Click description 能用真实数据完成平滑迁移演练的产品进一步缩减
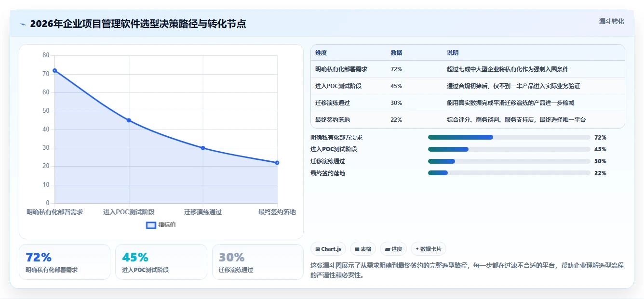 pos(510,103)
